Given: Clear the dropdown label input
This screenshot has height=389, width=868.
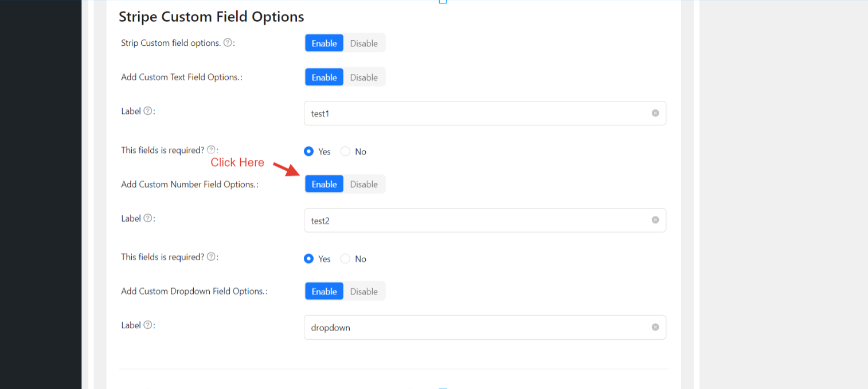Looking at the screenshot, I should (655, 327).
